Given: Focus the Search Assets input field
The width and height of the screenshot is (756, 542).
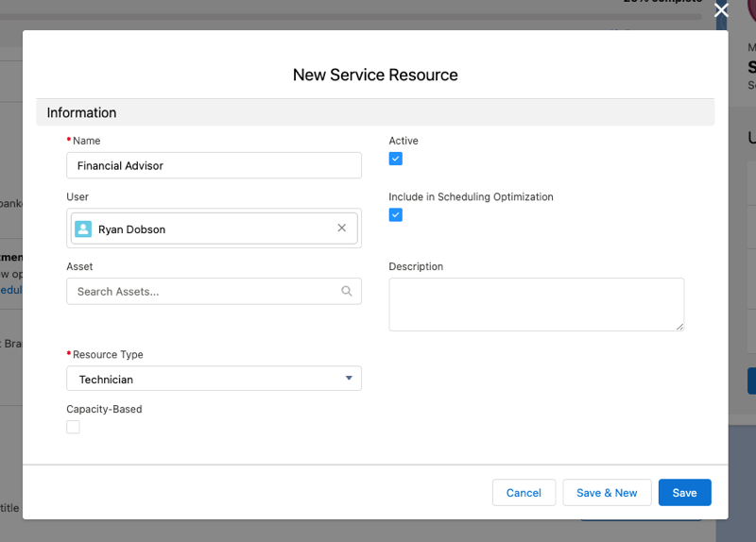Looking at the screenshot, I should 203,292.
